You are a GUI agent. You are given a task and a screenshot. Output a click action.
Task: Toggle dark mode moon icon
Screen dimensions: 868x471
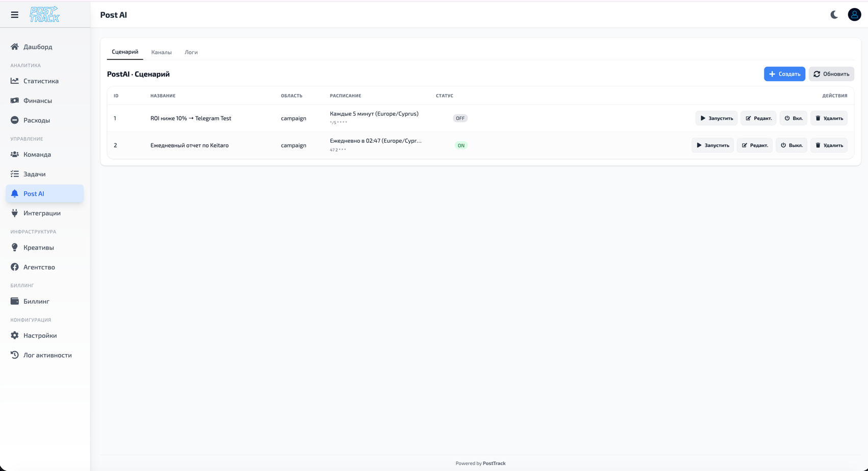click(x=834, y=15)
